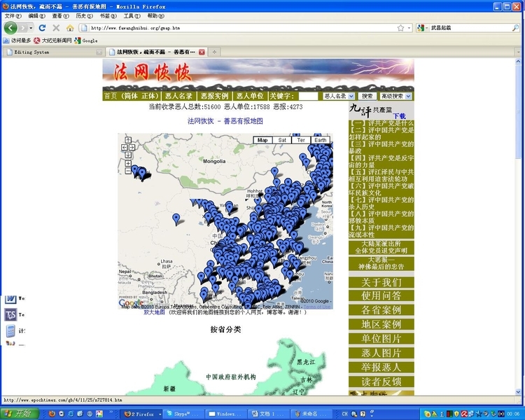Click the 搜索 search button

click(367, 96)
